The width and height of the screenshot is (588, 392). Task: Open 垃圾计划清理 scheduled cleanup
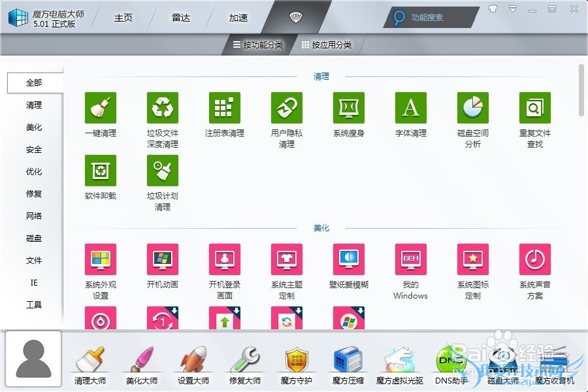[x=163, y=171]
